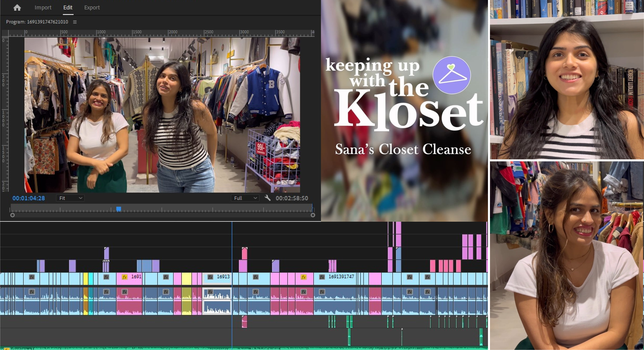
Task: Select the highlighted video clip labeled 16913
Action: tap(217, 279)
